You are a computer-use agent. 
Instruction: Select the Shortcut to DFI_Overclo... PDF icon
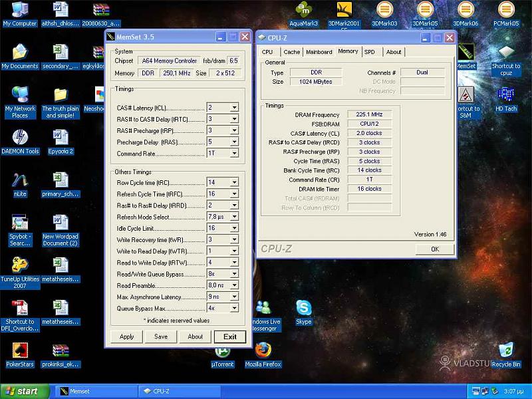pyautogui.click(x=20, y=316)
